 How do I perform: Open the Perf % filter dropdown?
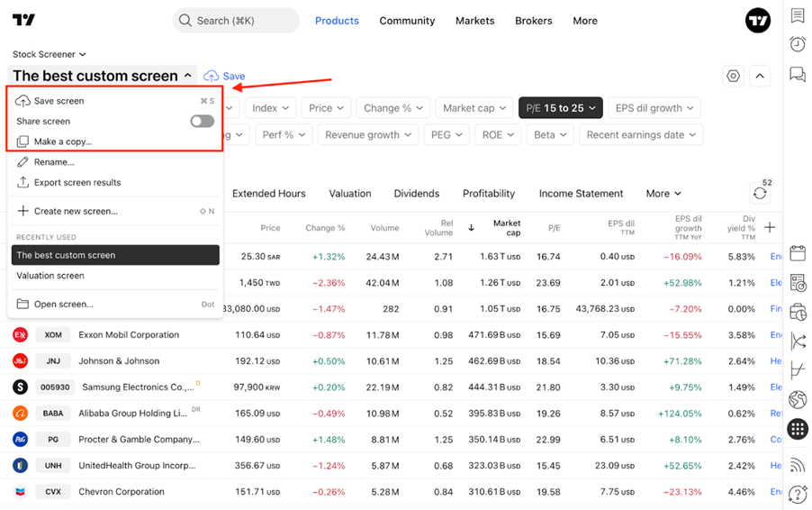pyautogui.click(x=284, y=135)
